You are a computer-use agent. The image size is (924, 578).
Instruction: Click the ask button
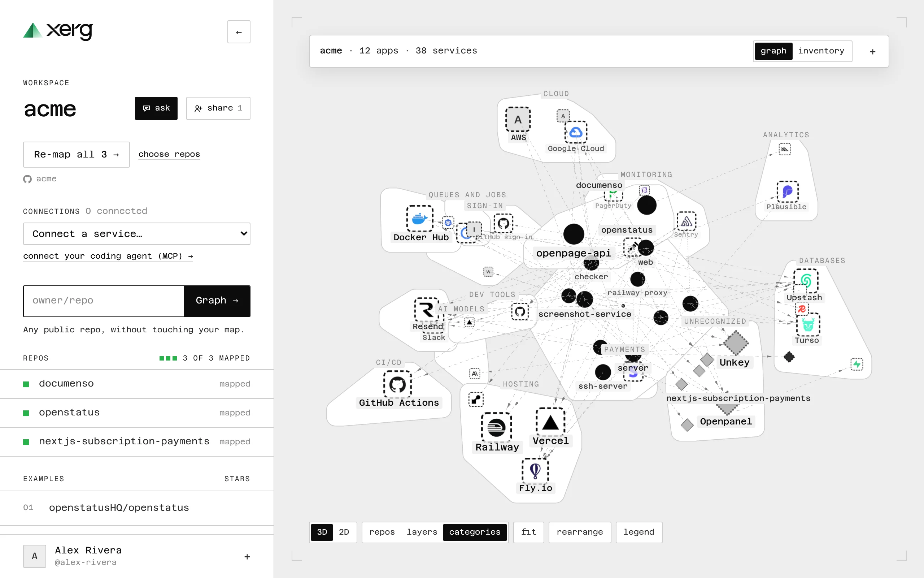click(156, 108)
